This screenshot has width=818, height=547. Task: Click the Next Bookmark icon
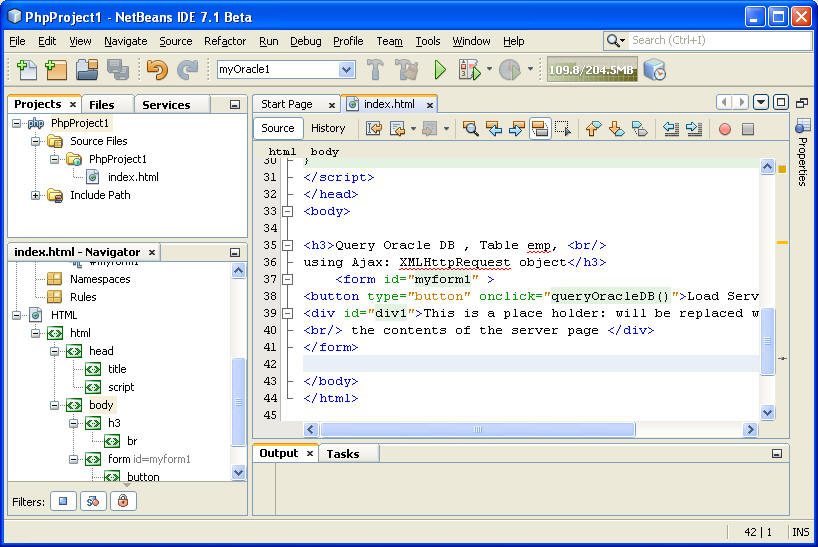pyautogui.click(x=616, y=128)
